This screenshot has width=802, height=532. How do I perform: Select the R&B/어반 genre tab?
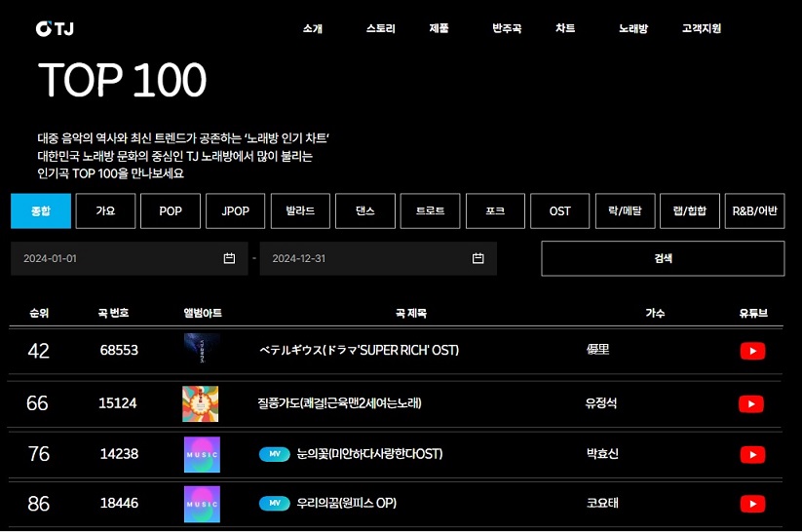point(754,210)
